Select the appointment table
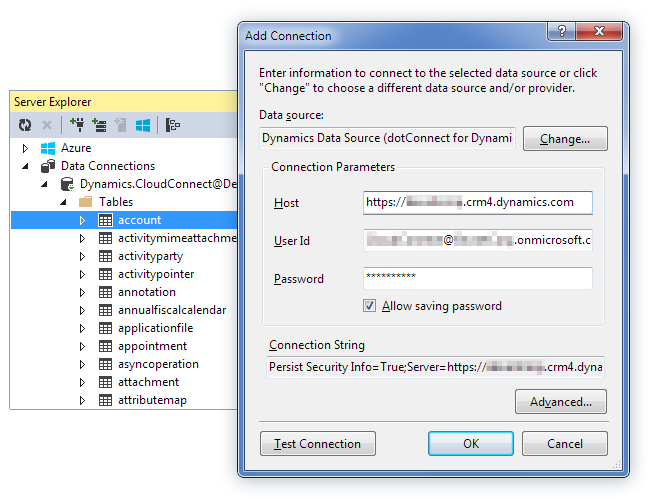 [152, 346]
